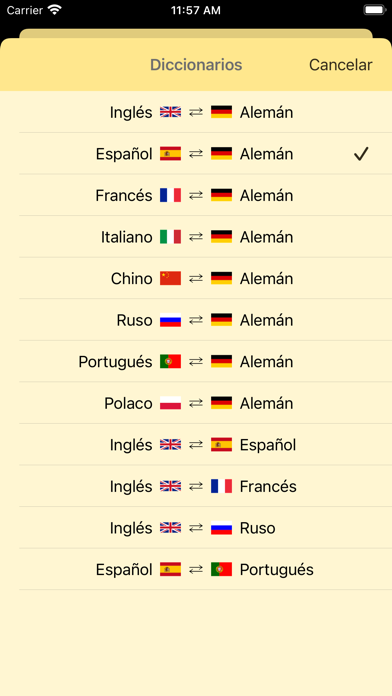Tap the Italian flag in Italiano row

click(170, 237)
